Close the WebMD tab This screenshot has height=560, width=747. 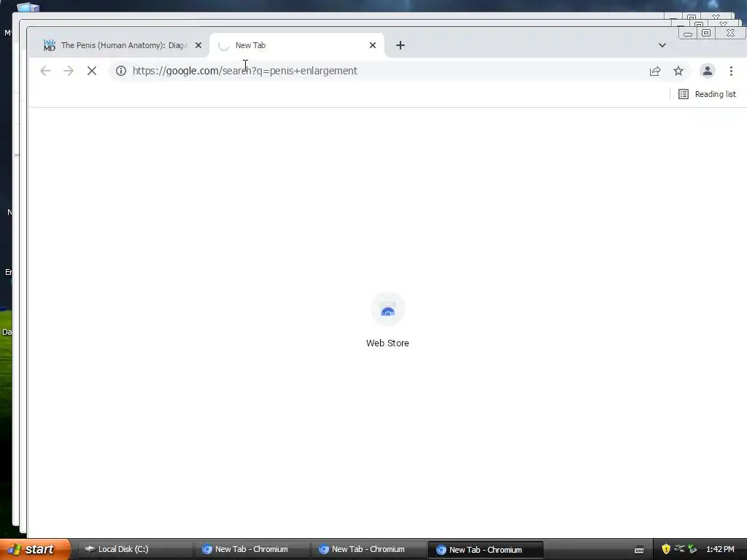click(198, 45)
